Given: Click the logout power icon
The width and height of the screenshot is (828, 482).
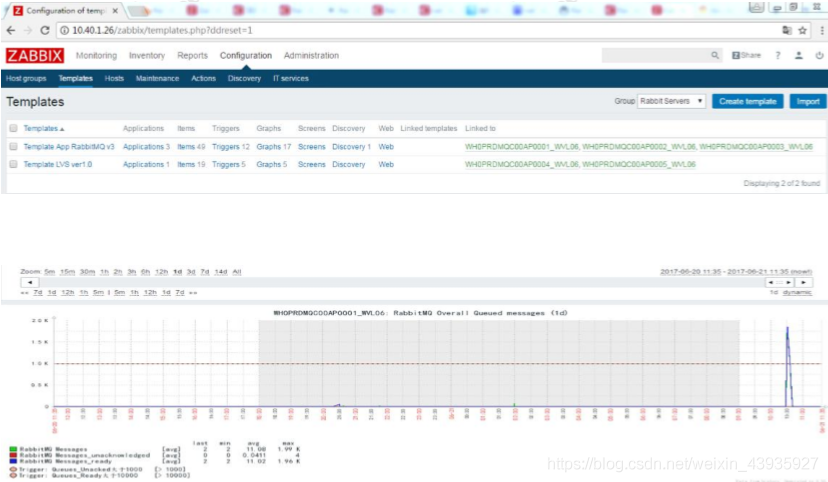Looking at the screenshot, I should pyautogui.click(x=817, y=56).
